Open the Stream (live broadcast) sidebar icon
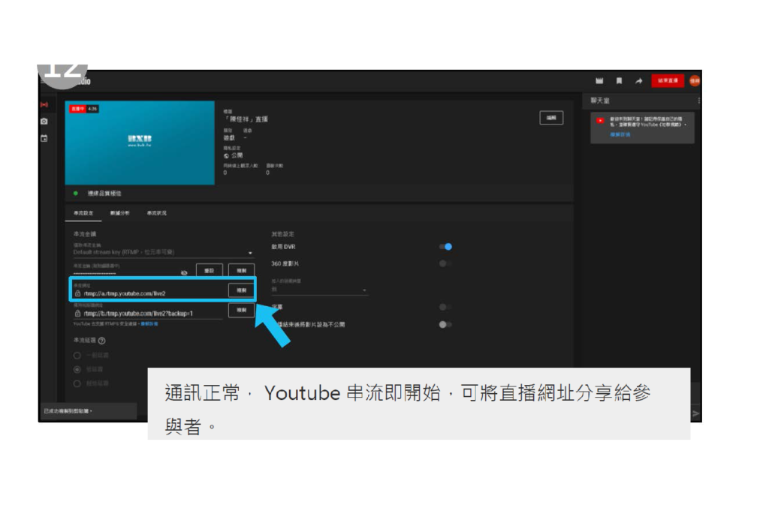Viewport: 769px width, 532px height. coord(44,105)
